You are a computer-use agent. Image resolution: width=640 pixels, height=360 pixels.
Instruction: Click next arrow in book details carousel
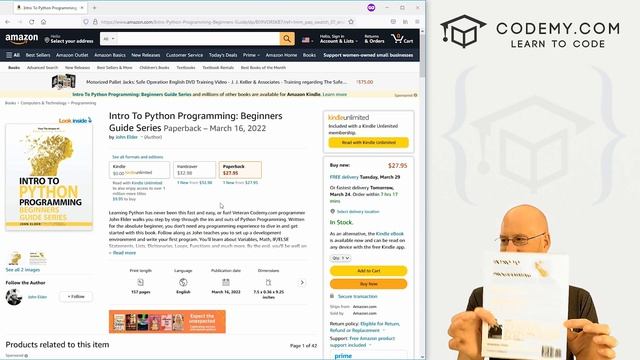[302, 282]
